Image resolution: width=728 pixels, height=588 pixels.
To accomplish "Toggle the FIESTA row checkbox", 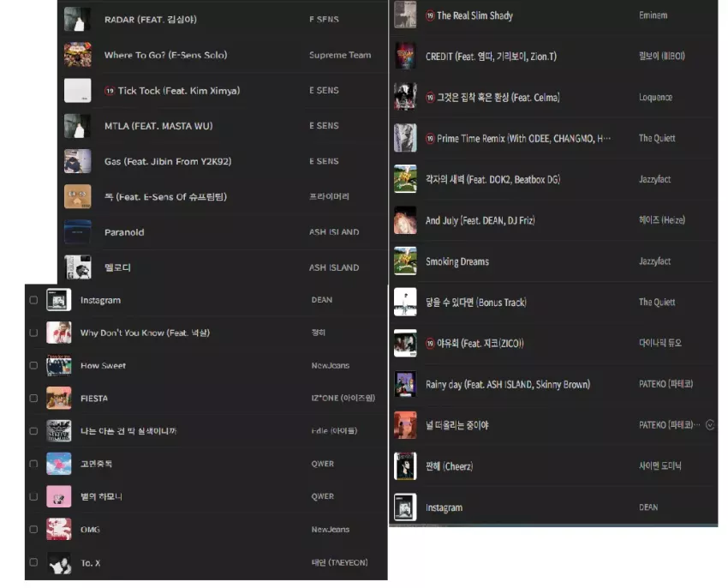I will (x=33, y=399).
